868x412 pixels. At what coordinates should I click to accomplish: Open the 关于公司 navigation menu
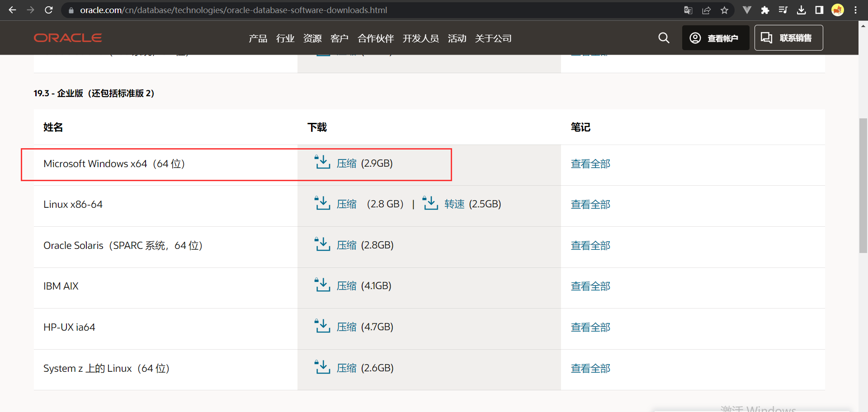pyautogui.click(x=493, y=38)
